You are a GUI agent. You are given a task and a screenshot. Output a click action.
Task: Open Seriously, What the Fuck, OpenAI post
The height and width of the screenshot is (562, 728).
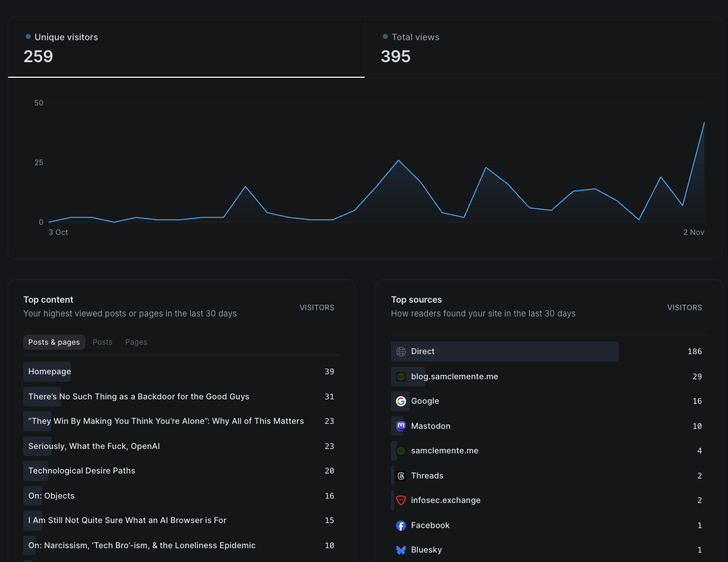pos(94,446)
